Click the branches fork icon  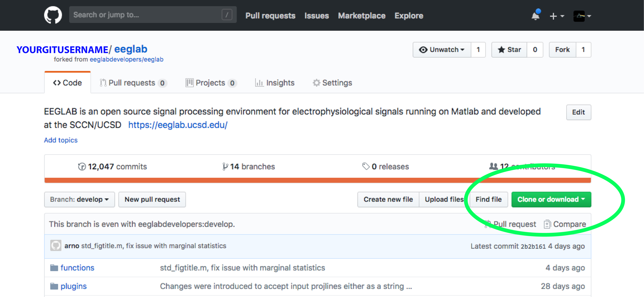(x=225, y=166)
